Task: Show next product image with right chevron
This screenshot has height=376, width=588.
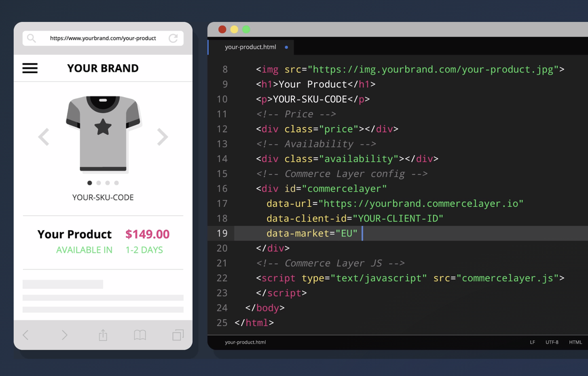Action: click(x=163, y=137)
